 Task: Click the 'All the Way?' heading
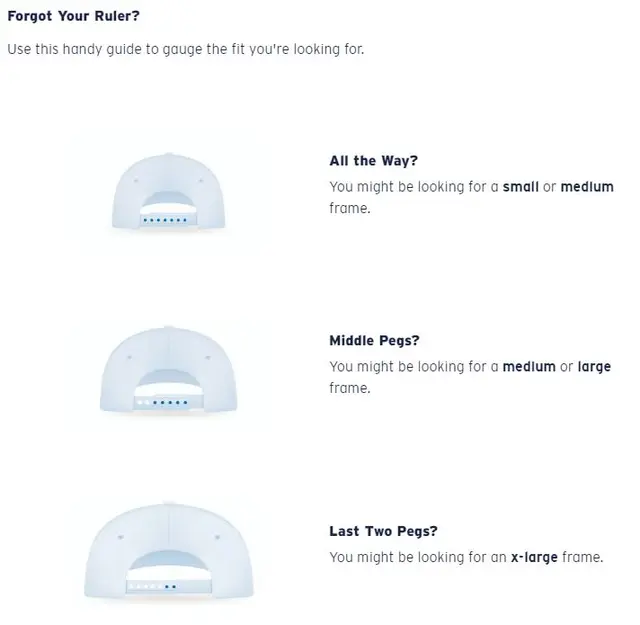(373, 161)
